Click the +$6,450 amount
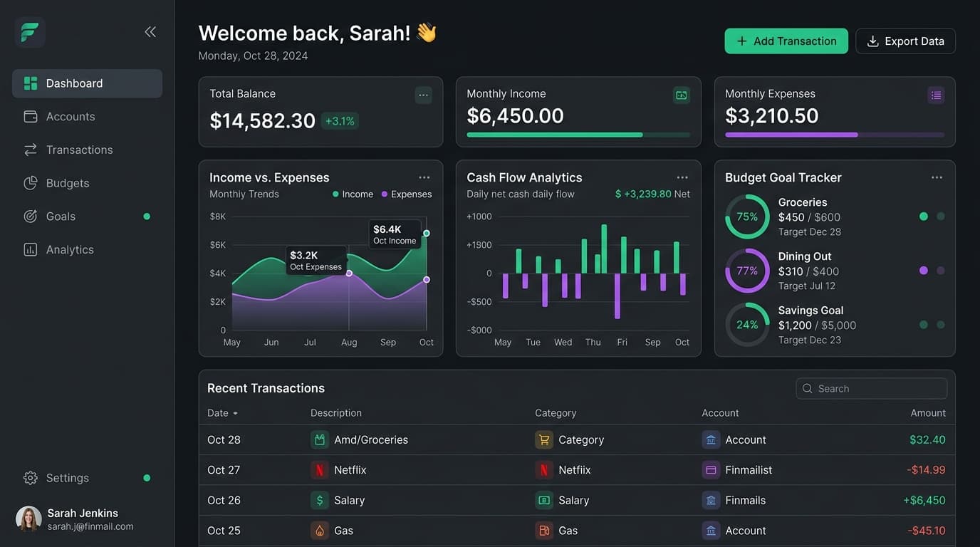 pyautogui.click(x=924, y=500)
